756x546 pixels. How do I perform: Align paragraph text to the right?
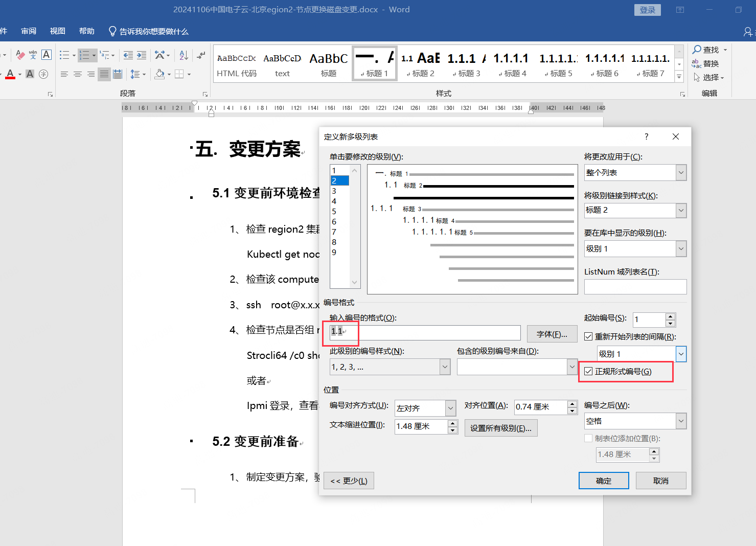point(91,74)
